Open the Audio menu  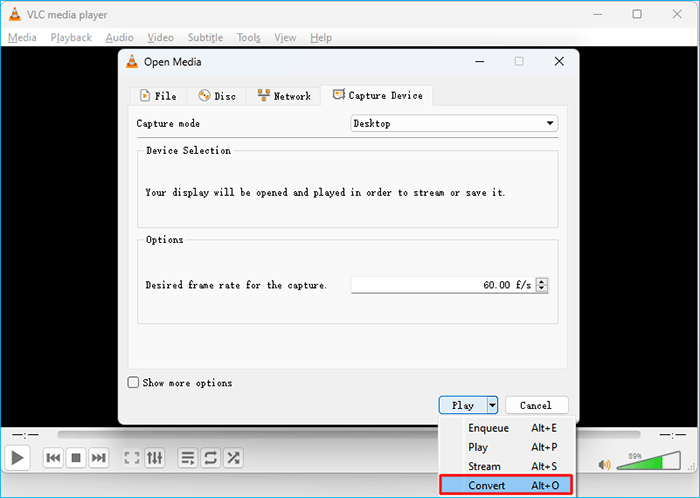(120, 37)
